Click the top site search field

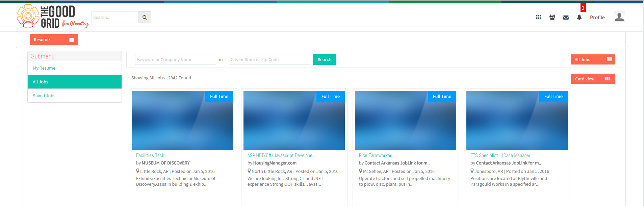click(115, 17)
